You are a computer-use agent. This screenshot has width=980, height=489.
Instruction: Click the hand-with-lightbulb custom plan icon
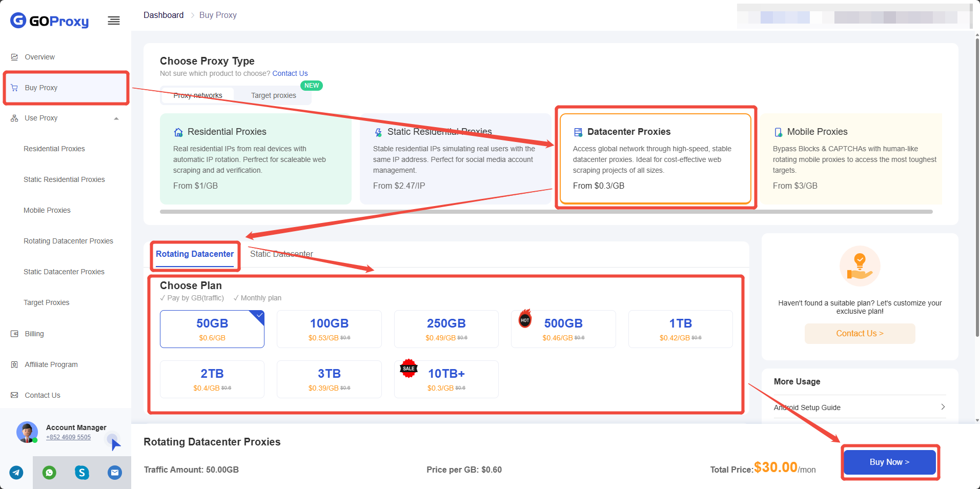860,266
